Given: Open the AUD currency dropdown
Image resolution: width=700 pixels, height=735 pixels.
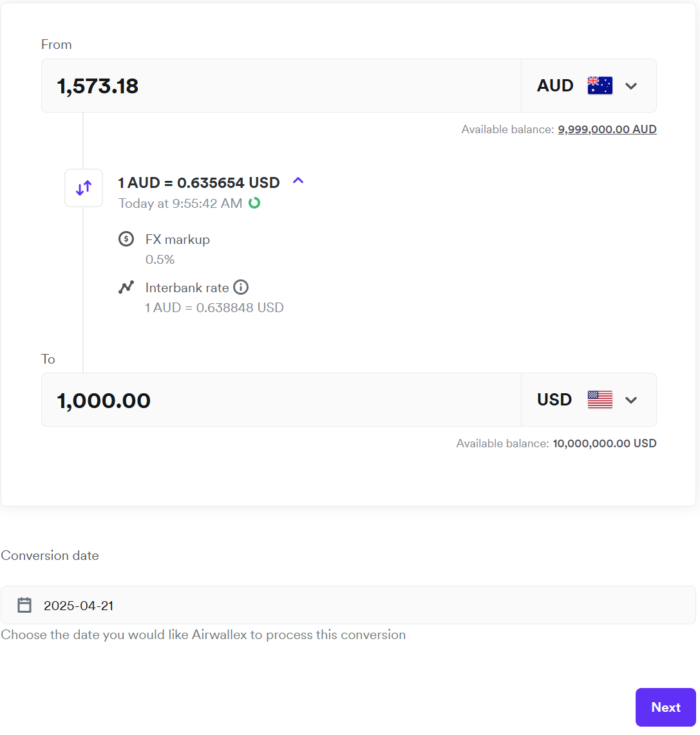Looking at the screenshot, I should pyautogui.click(x=631, y=86).
